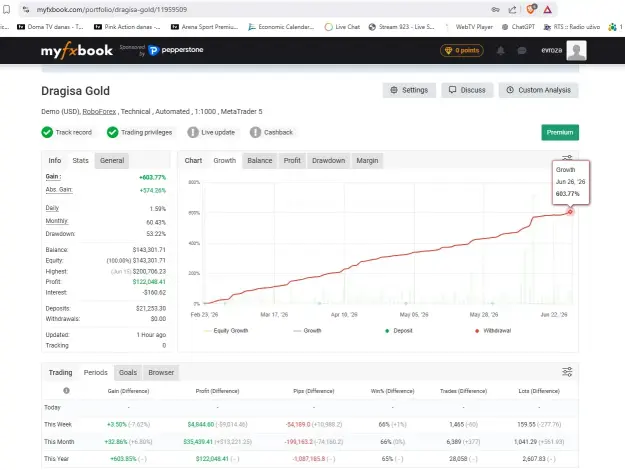625x470 pixels.
Task: Click the user avatar picture
Action: (x=576, y=51)
